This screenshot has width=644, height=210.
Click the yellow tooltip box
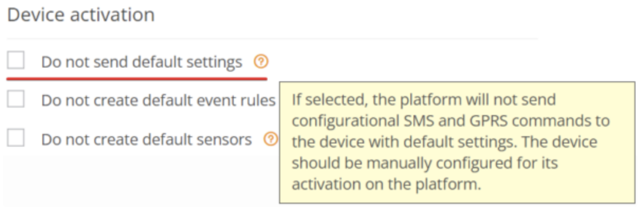457,142
